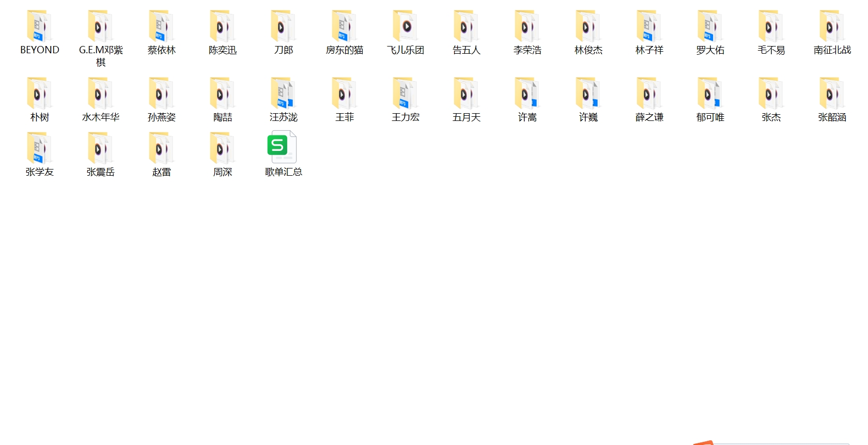The image size is (868, 445).
Task: Click the 张学友 folder icon
Action: (40, 148)
